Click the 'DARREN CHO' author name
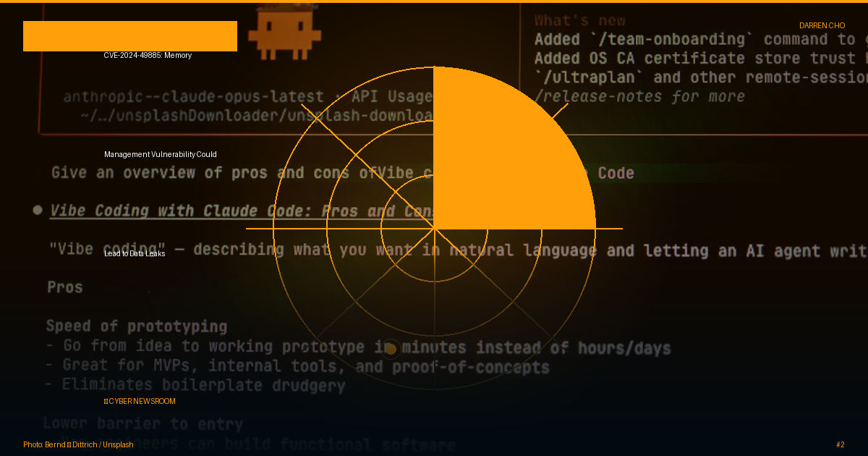This screenshot has width=868, height=456. (822, 25)
